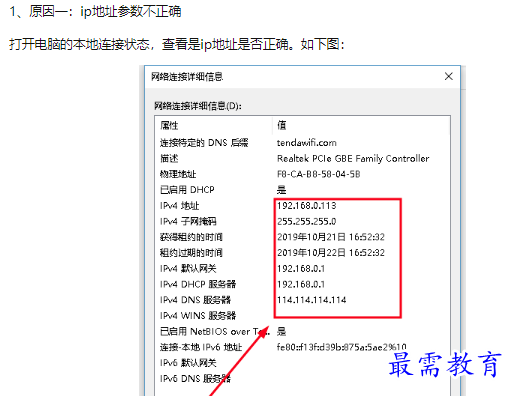This screenshot has width=510, height=396.
Task: Select DHCP server value 192.168.0.1
Action: 301,284
